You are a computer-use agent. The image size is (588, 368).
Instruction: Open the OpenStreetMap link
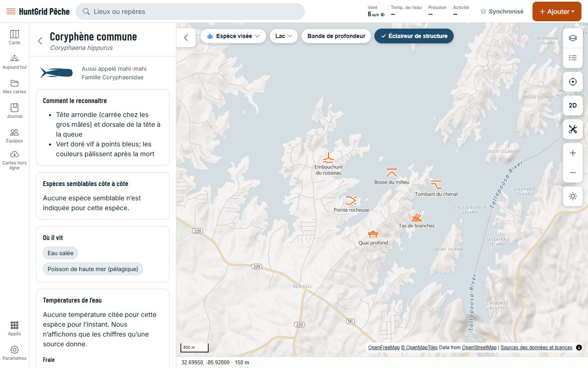tap(479, 348)
